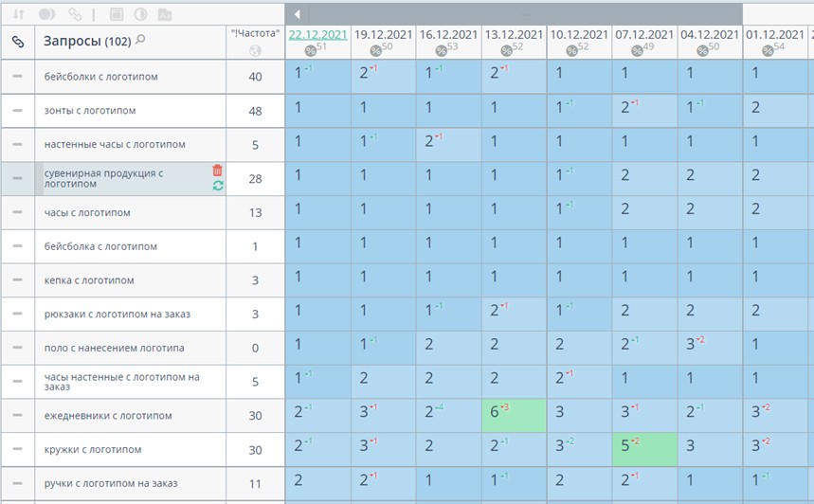
Task: Select query 'зонты с логотипом'
Action: (90, 111)
